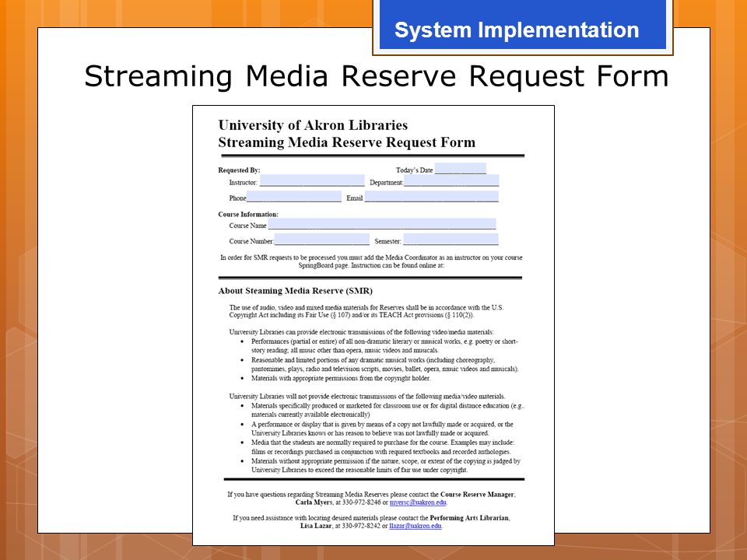Click the Course Number input field
The image size is (747, 560).
[x=321, y=239]
